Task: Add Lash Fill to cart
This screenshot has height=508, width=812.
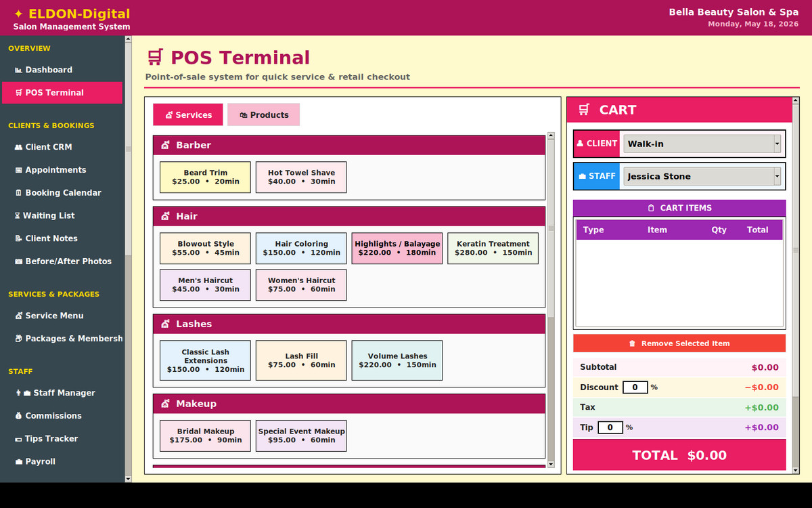Action: click(x=301, y=360)
